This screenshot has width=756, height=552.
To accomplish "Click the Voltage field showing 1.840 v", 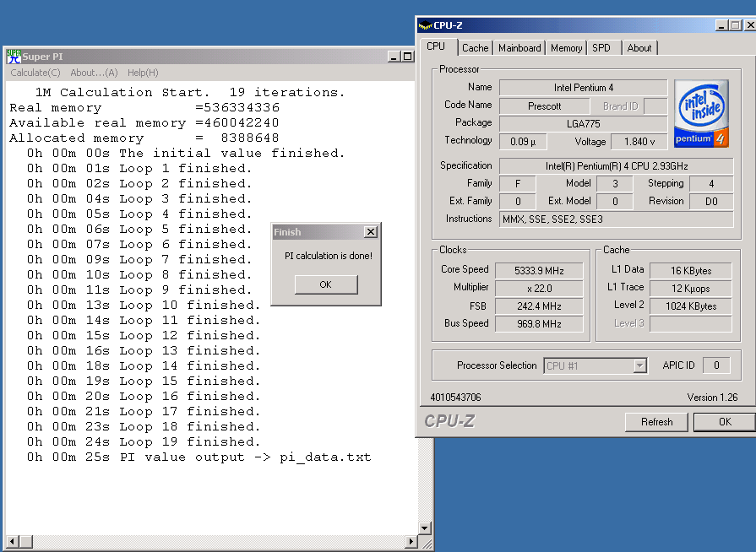I will pyautogui.click(x=639, y=142).
